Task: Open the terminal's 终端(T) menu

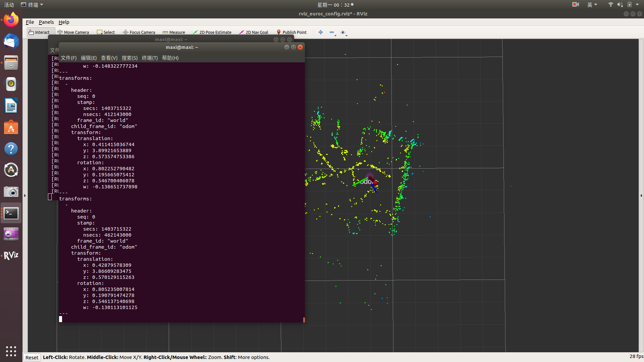Action: 150,58
